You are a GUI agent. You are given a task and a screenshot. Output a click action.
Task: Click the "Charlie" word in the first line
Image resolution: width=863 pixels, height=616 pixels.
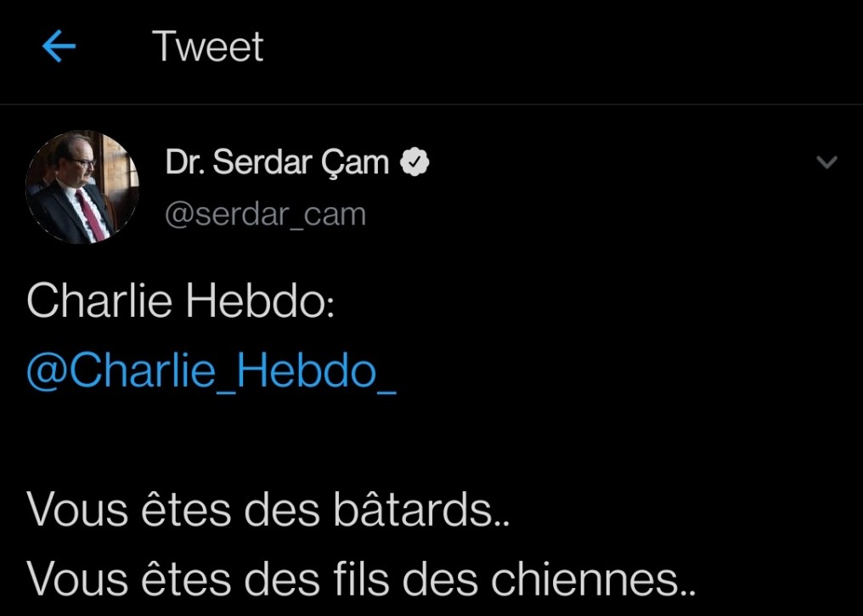(x=99, y=302)
